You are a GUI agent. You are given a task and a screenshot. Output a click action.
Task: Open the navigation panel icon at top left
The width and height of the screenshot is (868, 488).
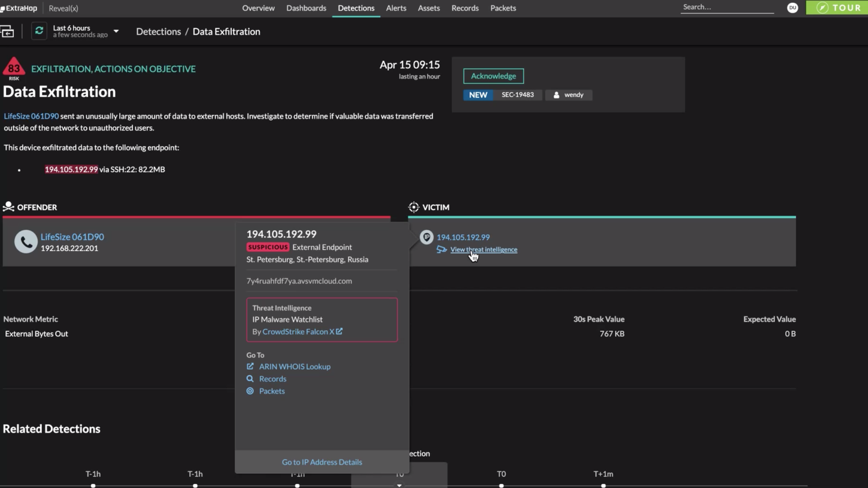[x=8, y=32]
